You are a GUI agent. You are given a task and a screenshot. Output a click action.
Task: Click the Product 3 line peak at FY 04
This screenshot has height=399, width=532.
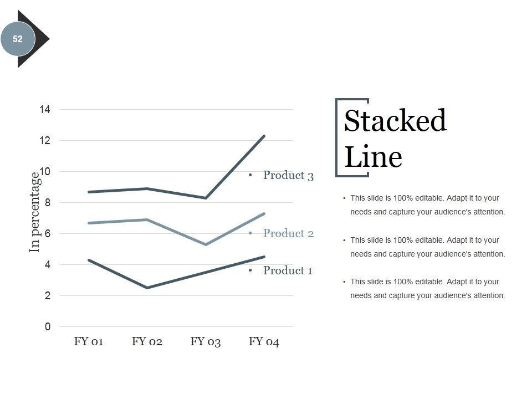(x=264, y=136)
